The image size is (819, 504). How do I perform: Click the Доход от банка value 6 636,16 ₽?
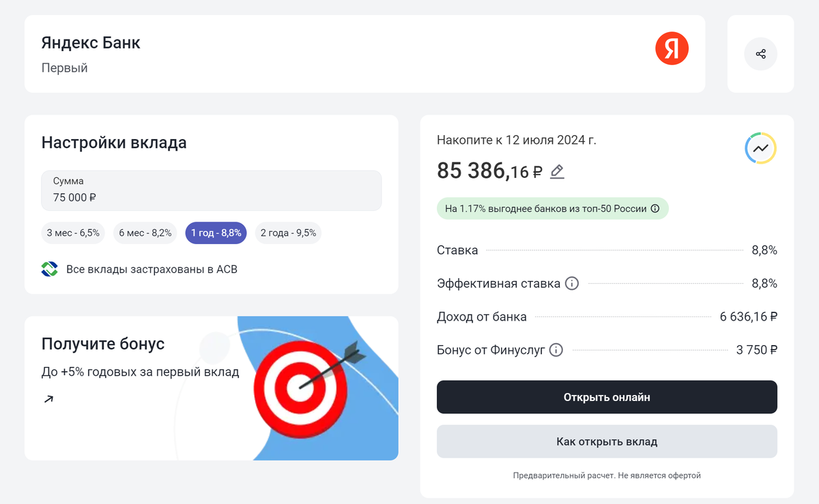tap(749, 316)
